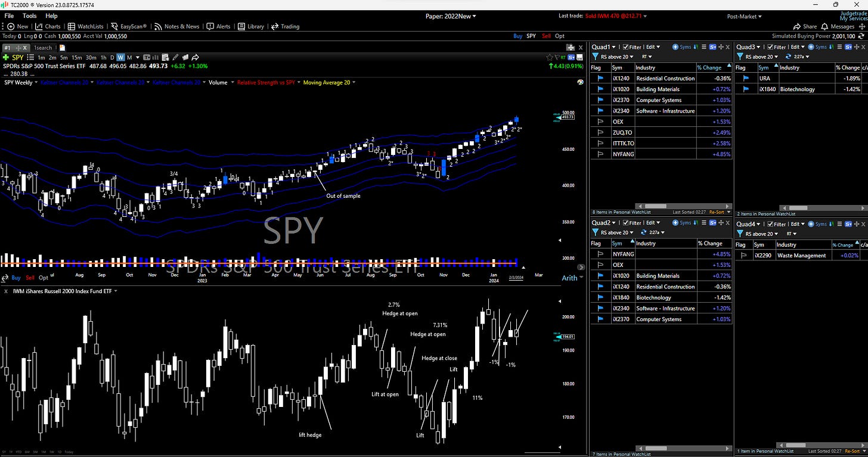Expand the more time frames dropdown
This screenshot has width=868, height=457.
(138, 57)
